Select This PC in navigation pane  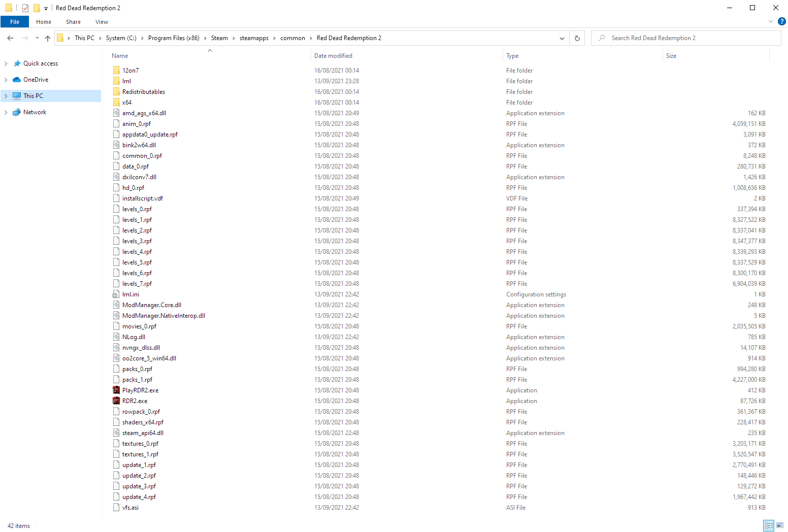51,96
